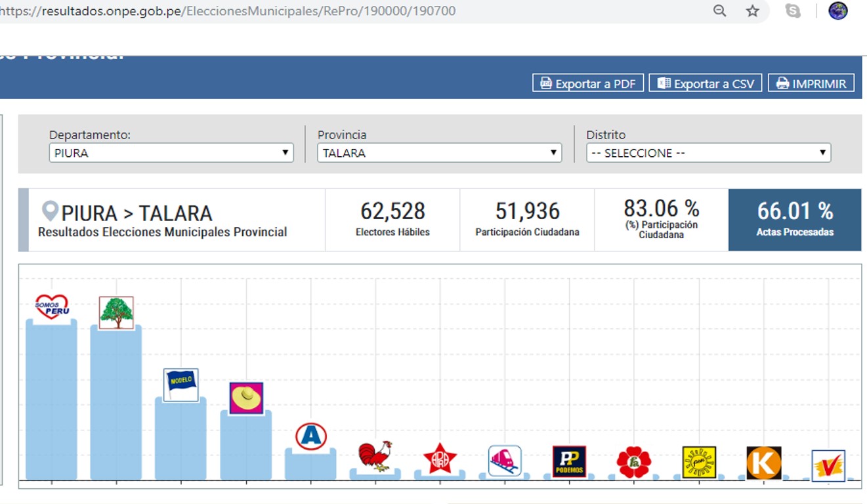867x504 pixels.
Task: Click the yellow hat party result bar
Action: pyautogui.click(x=246, y=445)
